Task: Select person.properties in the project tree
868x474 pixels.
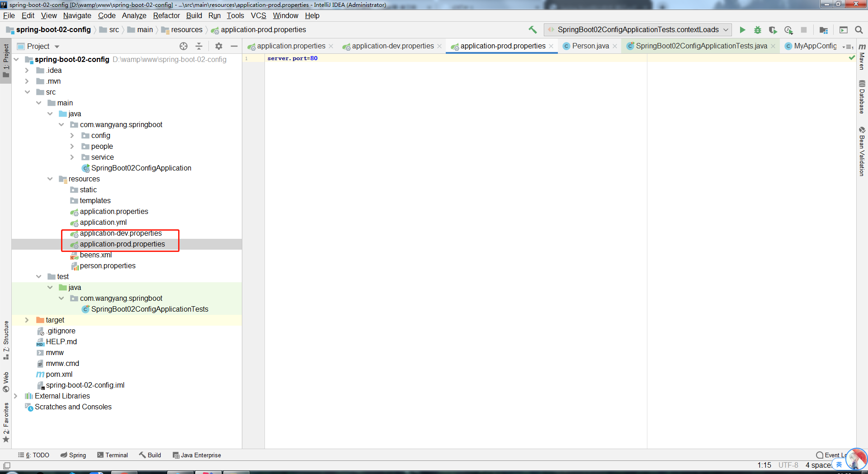Action: 108,266
